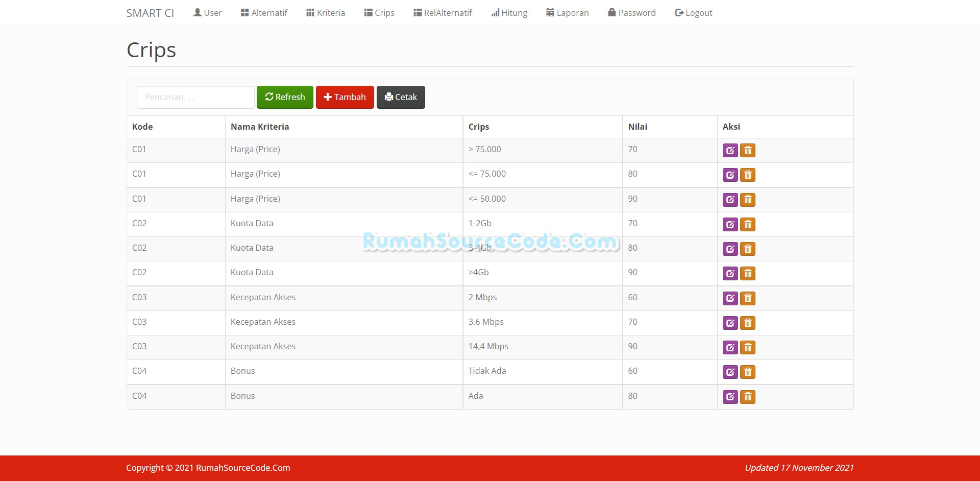Open the Laporan menu

click(567, 13)
